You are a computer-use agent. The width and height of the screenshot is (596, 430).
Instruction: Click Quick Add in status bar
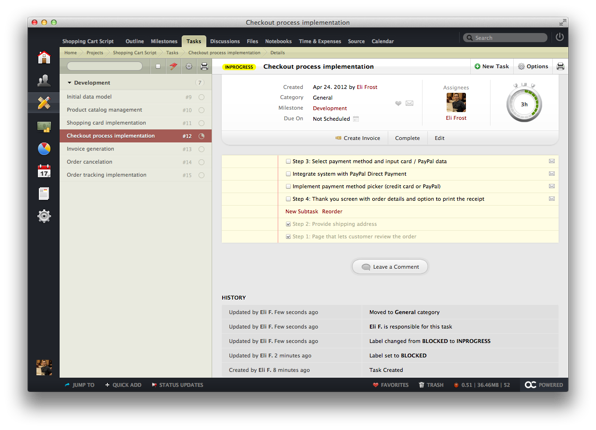(x=123, y=385)
